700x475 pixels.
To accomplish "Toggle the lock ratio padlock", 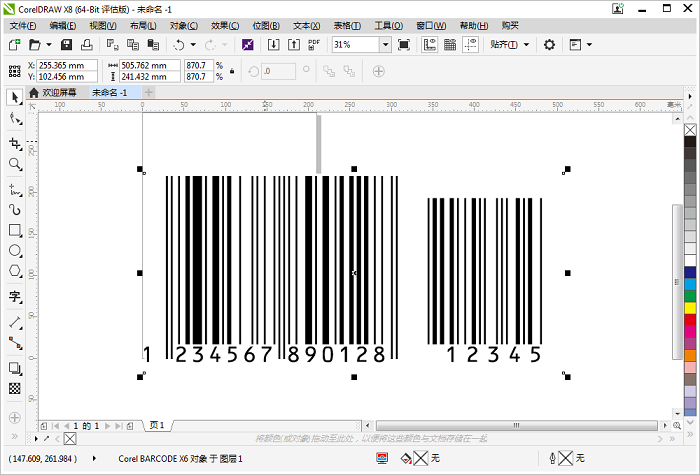I will 232,71.
